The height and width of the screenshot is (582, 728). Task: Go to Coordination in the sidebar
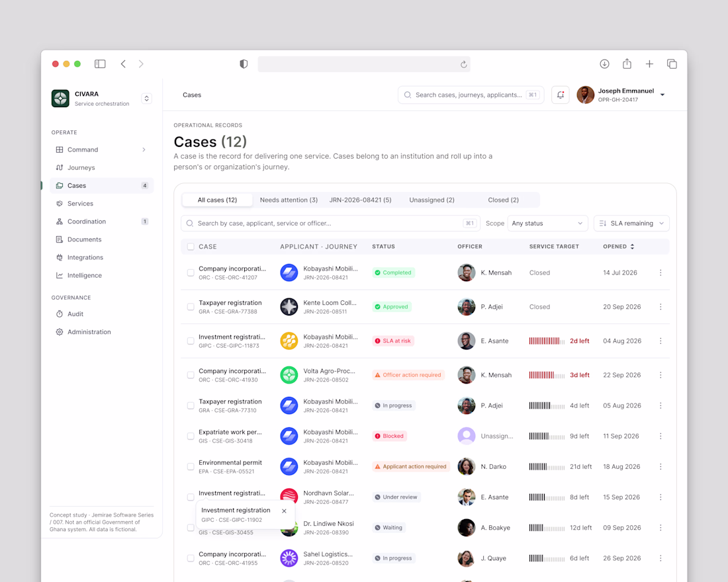pos(101,222)
